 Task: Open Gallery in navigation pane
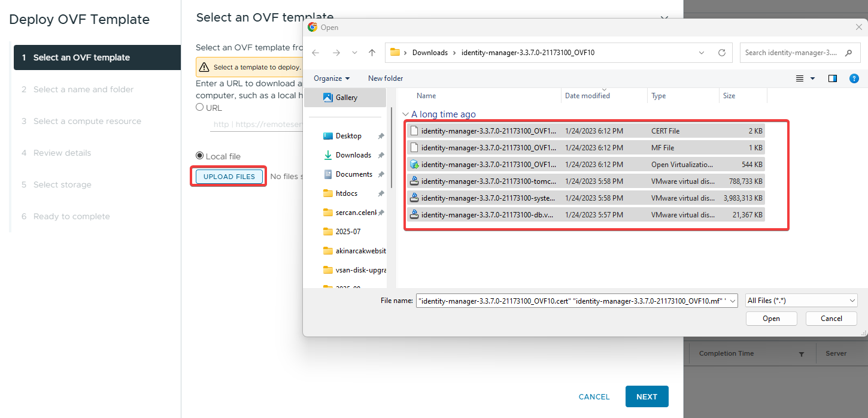click(345, 98)
